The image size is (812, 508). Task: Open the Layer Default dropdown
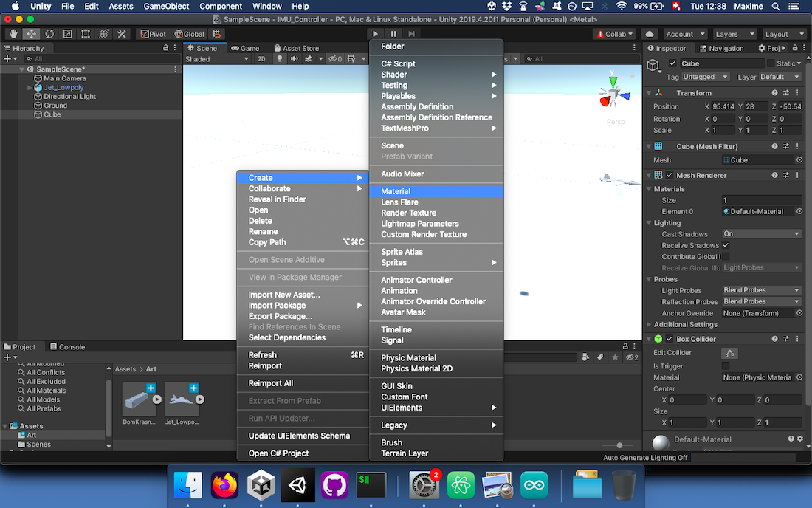coord(780,77)
